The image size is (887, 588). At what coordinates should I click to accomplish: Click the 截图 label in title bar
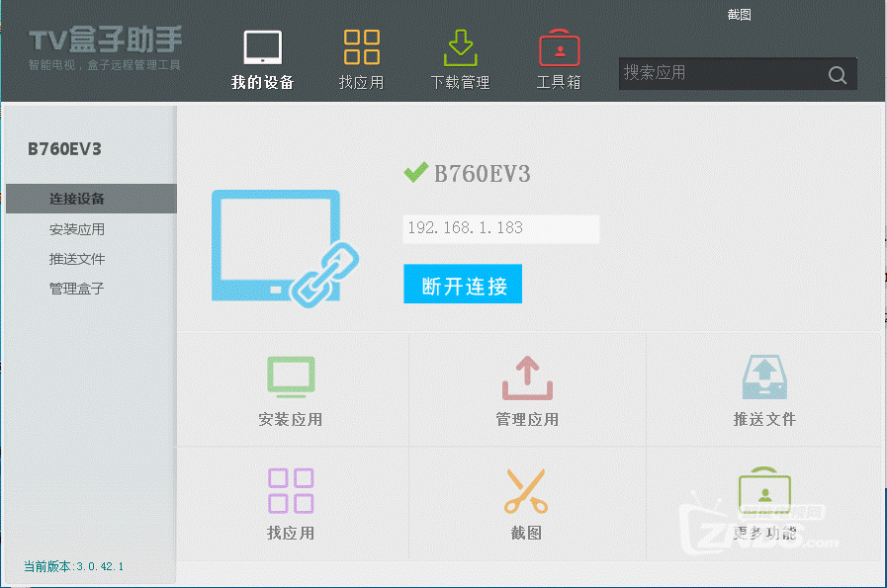point(740,15)
